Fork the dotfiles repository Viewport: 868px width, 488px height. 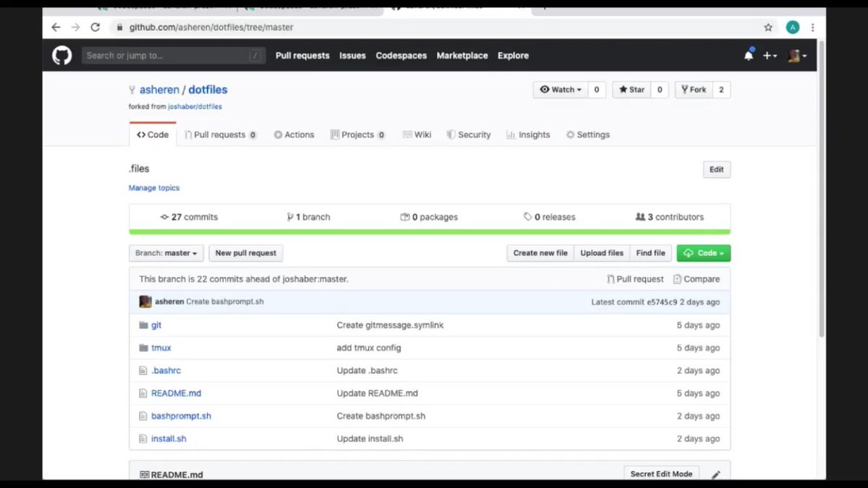click(x=694, y=90)
